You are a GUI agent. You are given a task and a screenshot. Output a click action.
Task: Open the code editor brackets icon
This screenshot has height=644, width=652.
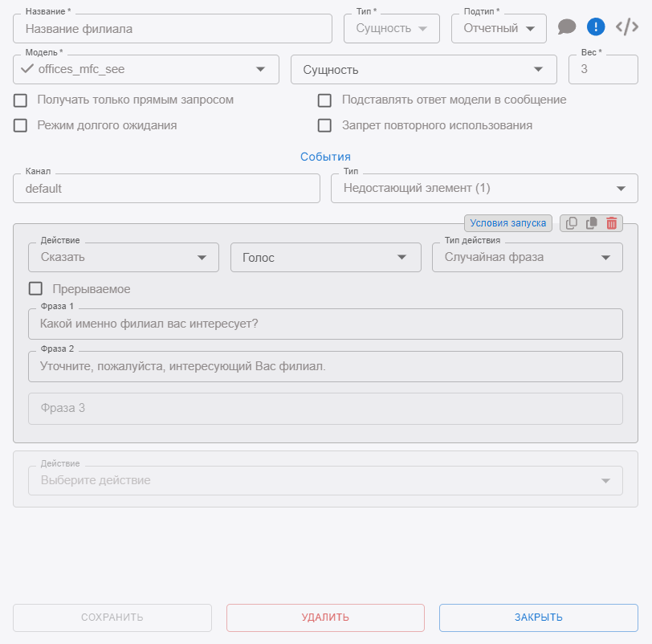(627, 27)
